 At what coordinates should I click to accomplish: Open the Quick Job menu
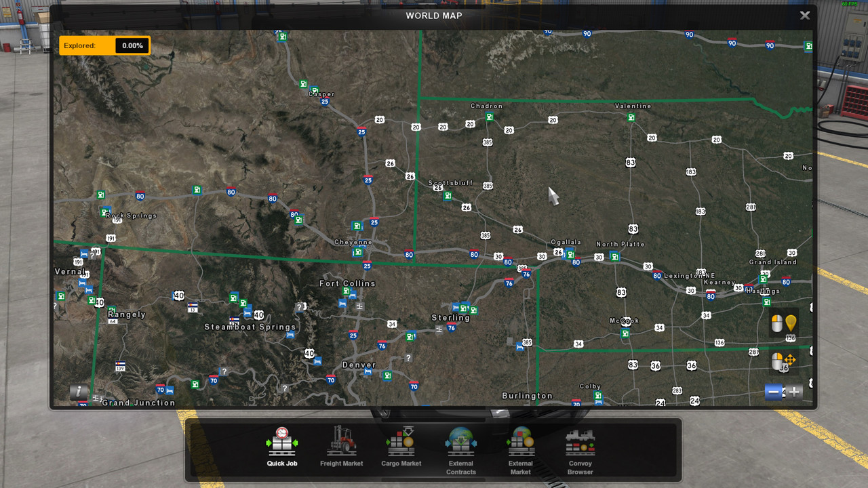tap(282, 447)
